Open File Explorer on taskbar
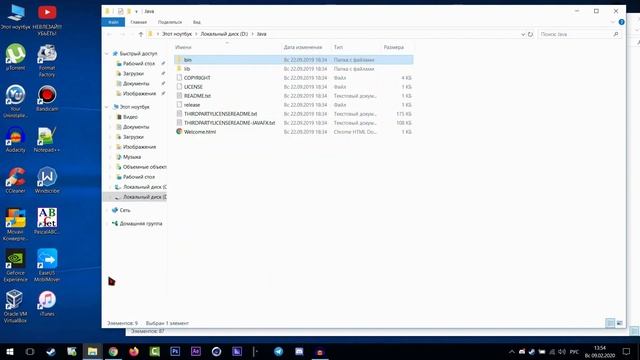640x360 pixels. pyautogui.click(x=93, y=351)
